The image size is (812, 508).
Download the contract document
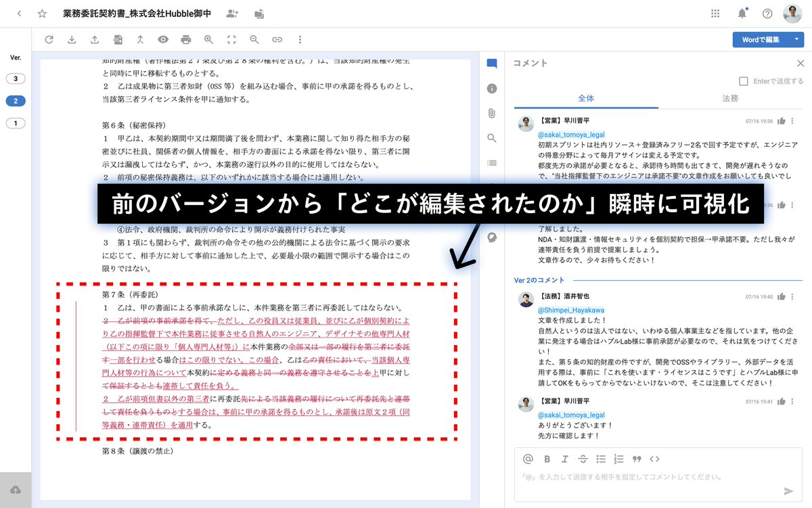(x=72, y=39)
